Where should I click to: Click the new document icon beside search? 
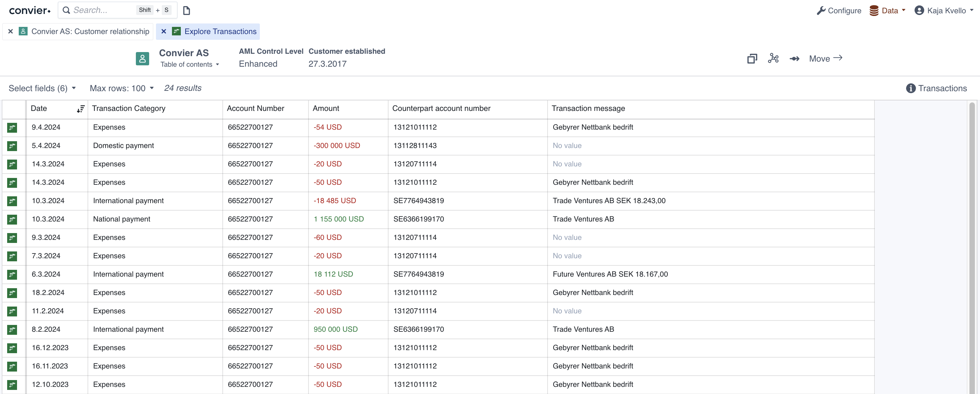point(186,10)
